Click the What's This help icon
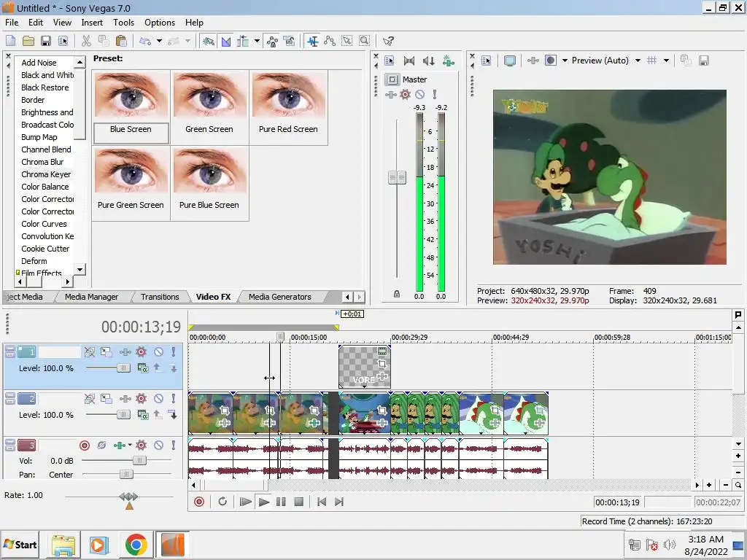Viewport: 747px width, 560px height. pyautogui.click(x=388, y=41)
